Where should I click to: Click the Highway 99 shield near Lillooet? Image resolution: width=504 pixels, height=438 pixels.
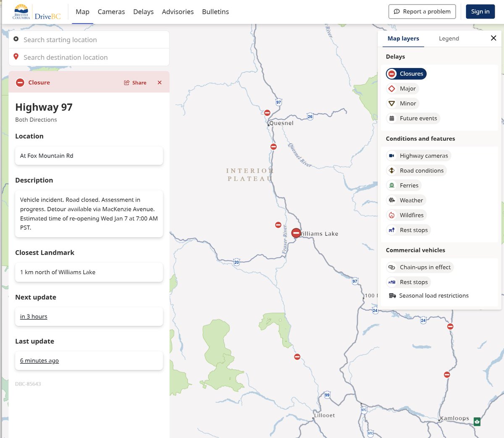(x=327, y=395)
